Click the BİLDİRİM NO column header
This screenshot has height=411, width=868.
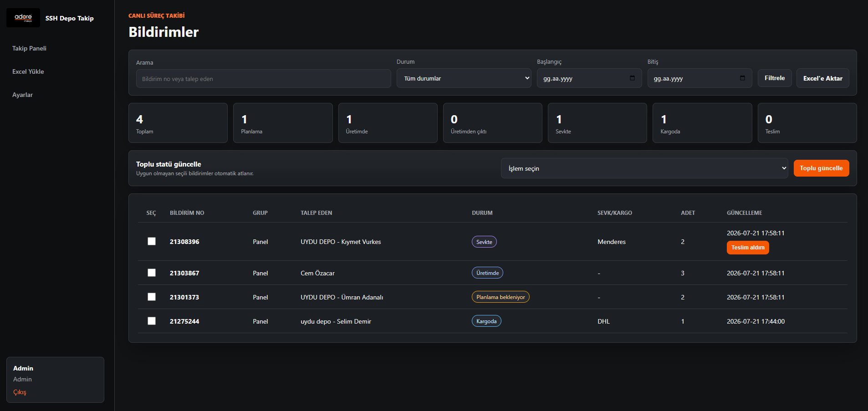click(x=187, y=213)
